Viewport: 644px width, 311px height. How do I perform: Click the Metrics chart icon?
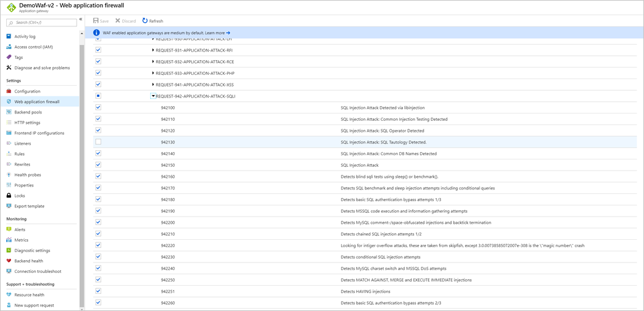tap(9, 240)
